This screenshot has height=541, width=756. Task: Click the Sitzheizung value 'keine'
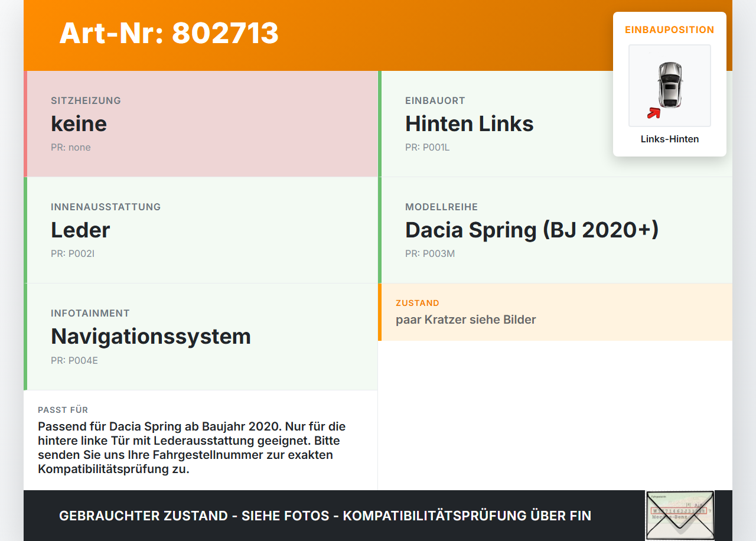79,123
